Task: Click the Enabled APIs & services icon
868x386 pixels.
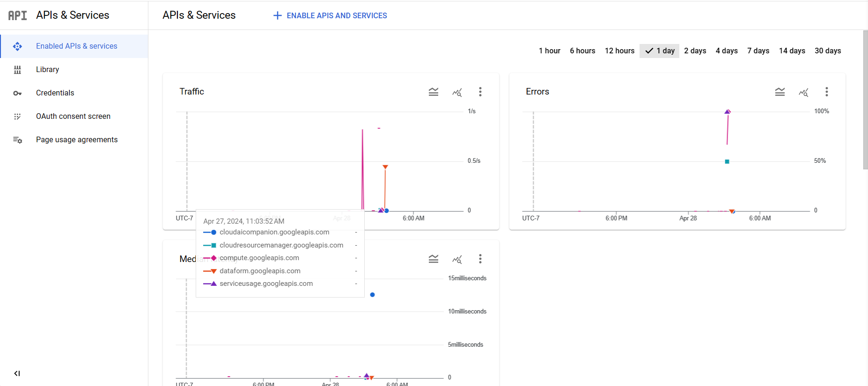Action: (x=17, y=46)
